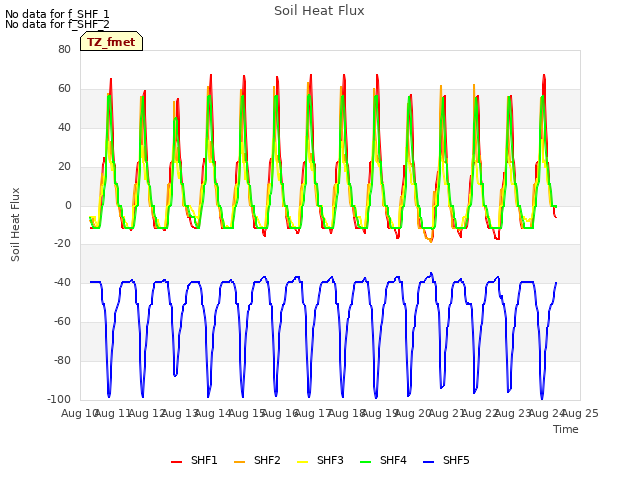Click the y-axis tick label 80
The height and width of the screenshot is (480, 640).
point(64,49)
